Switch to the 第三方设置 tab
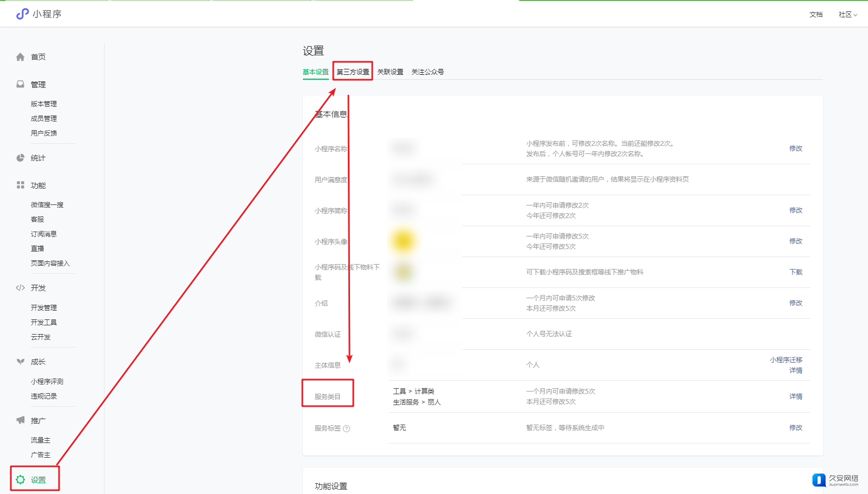 353,72
